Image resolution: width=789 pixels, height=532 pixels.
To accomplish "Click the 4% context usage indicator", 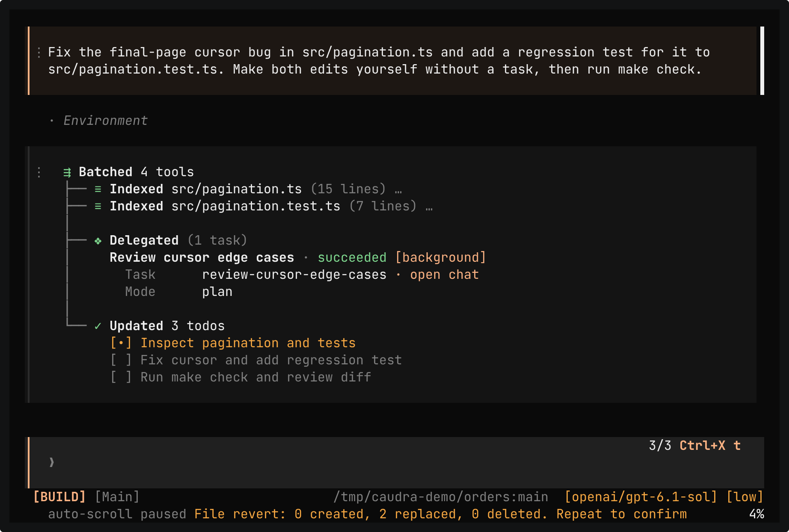I will (756, 514).
